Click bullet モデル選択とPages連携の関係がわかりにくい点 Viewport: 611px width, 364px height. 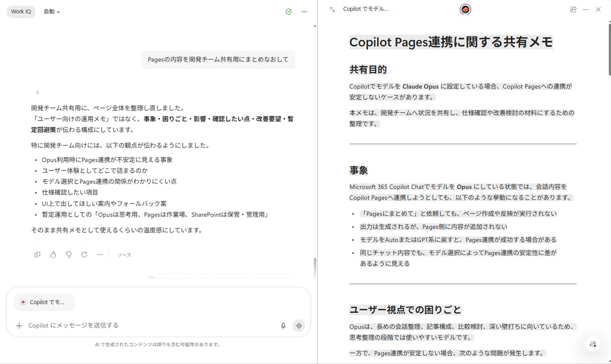point(109,181)
